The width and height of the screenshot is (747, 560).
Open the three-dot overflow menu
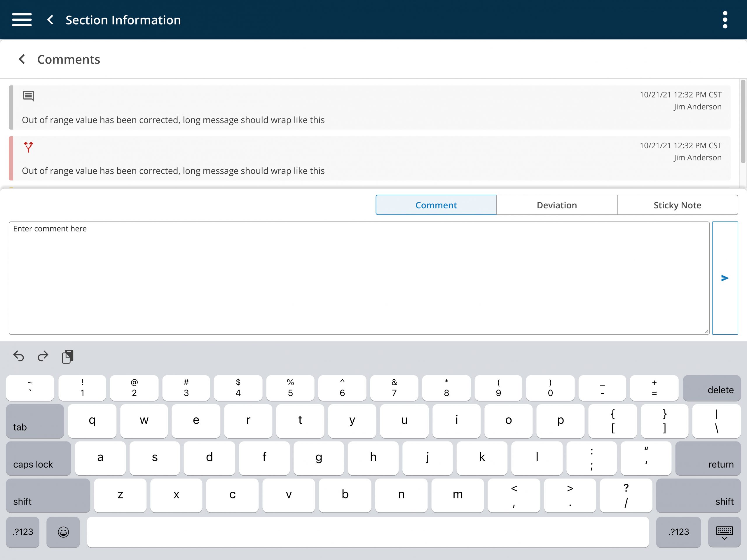click(x=725, y=20)
